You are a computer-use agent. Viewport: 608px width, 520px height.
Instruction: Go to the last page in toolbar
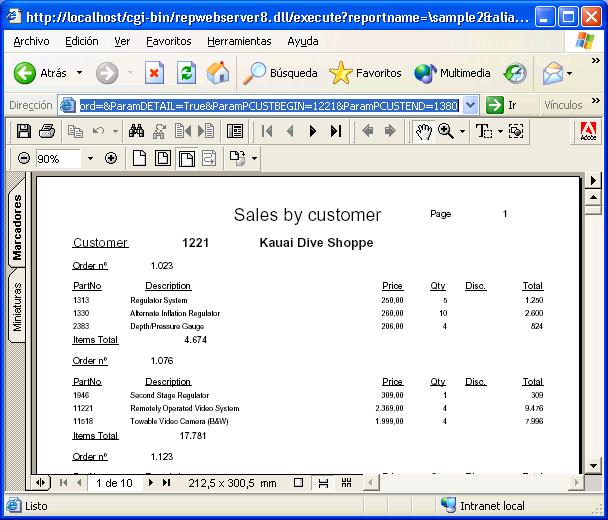336,131
